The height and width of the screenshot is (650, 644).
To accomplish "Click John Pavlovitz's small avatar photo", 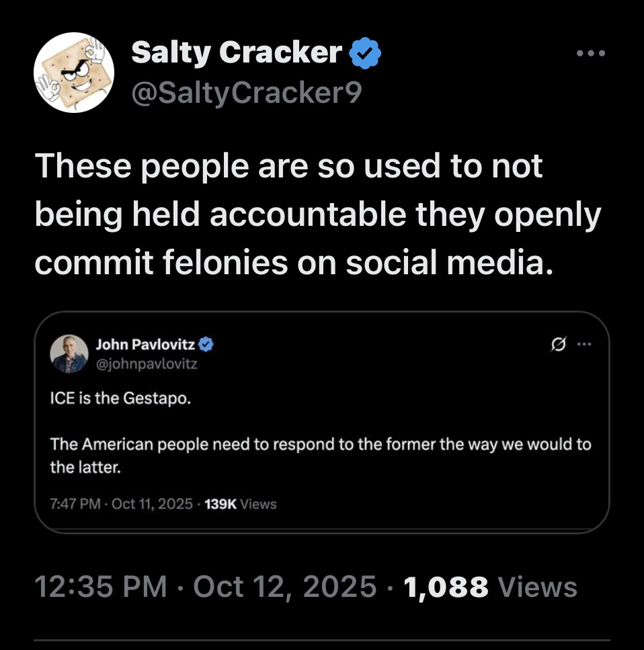I will [69, 354].
